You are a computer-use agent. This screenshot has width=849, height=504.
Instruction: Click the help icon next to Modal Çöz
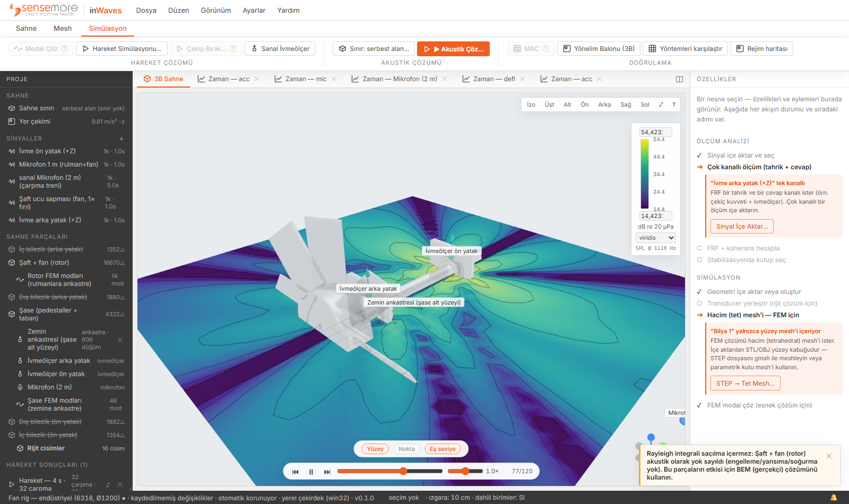click(x=65, y=49)
